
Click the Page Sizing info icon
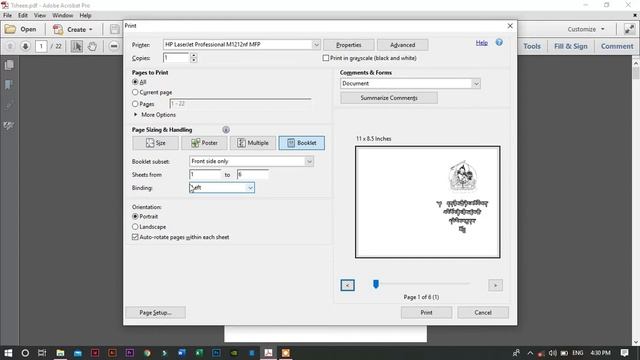[x=226, y=130]
